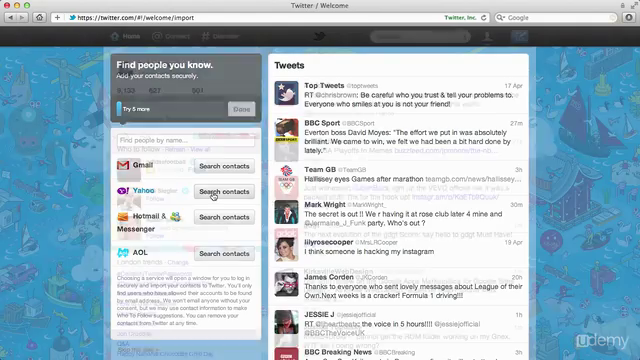Screen dimensions: 640x360
Task: Click the JESSIE J account name
Action: 319,314
